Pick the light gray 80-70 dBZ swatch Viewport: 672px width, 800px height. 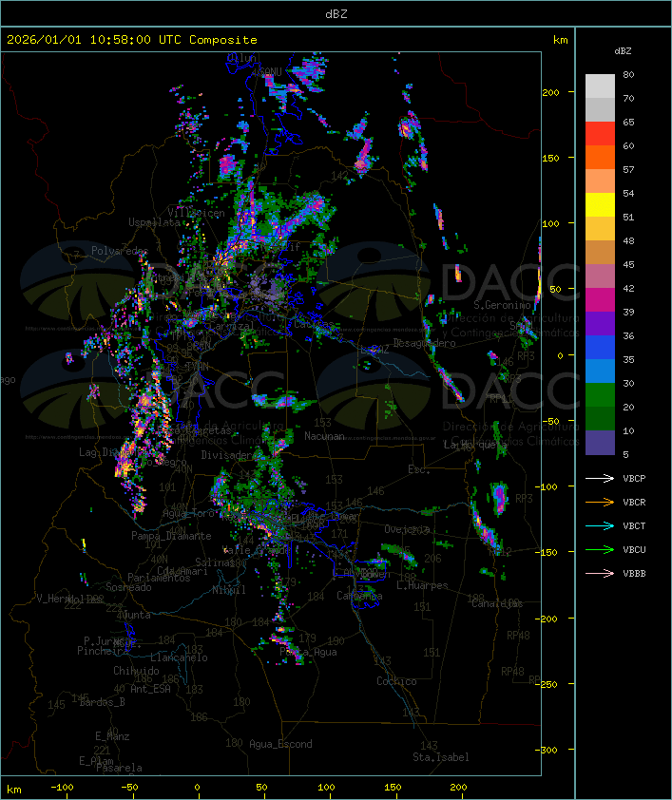point(600,86)
